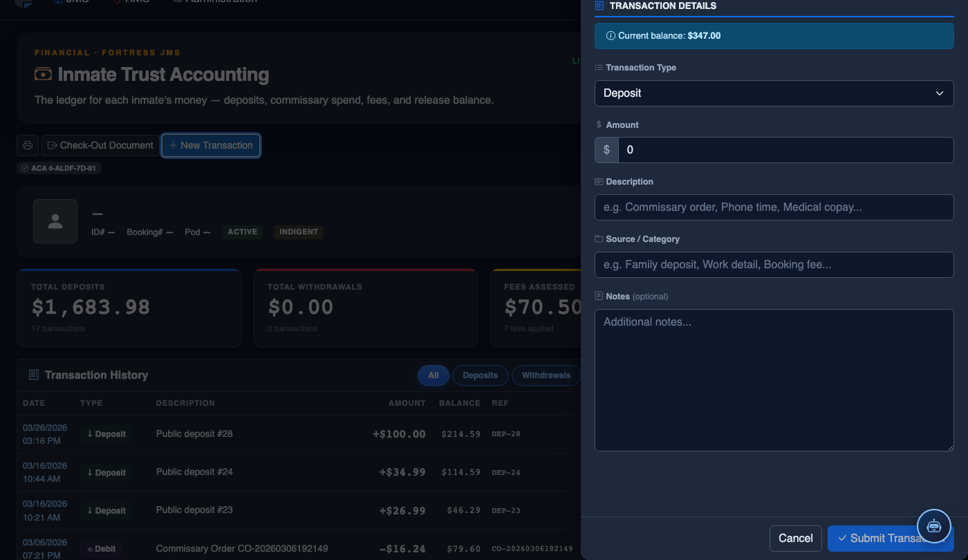
Task: Focus the Amount input field
Action: pyautogui.click(x=786, y=150)
